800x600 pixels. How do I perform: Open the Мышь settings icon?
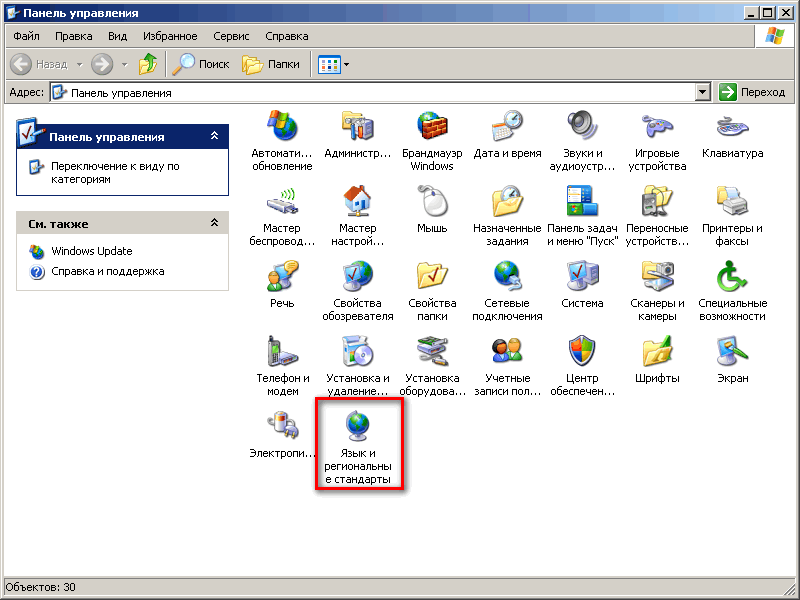432,203
